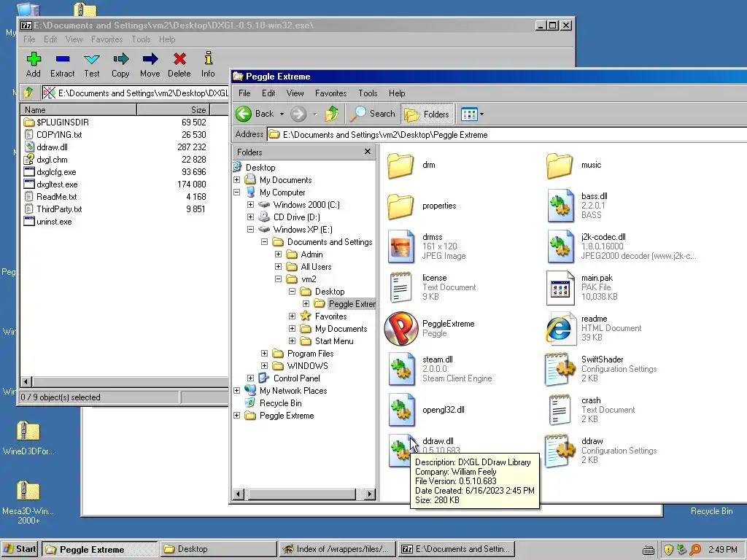Click the 7-Zip Move icon
The width and height of the screenshot is (747, 560).
pyautogui.click(x=150, y=59)
